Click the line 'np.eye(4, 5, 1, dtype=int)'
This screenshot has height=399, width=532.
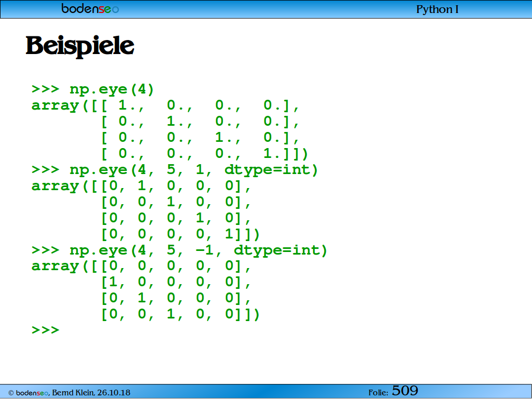(x=193, y=170)
